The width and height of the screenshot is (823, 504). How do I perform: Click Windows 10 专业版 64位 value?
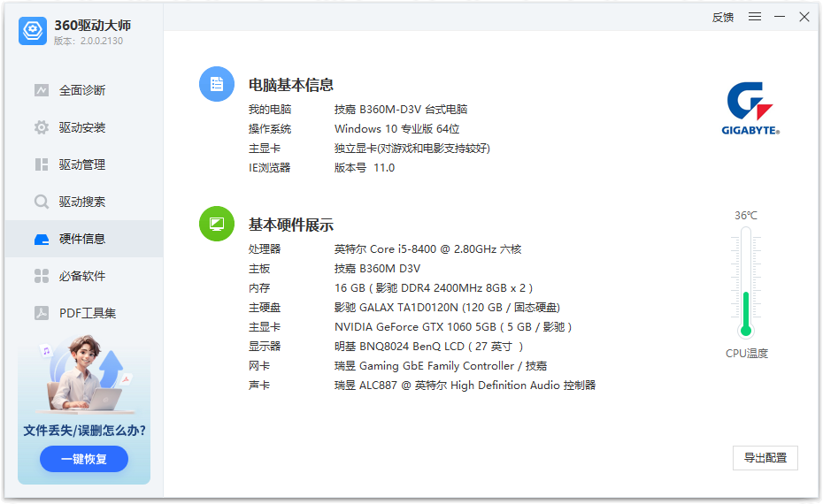[x=396, y=129]
